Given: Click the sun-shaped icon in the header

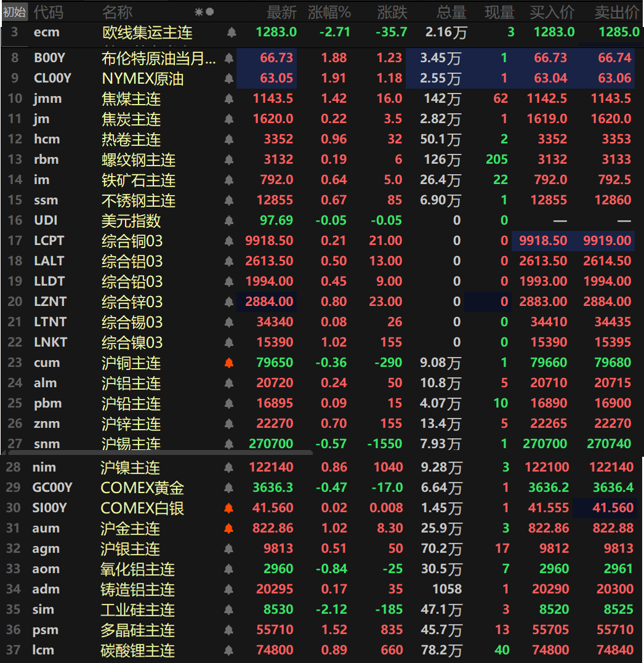Looking at the screenshot, I should click(198, 12).
